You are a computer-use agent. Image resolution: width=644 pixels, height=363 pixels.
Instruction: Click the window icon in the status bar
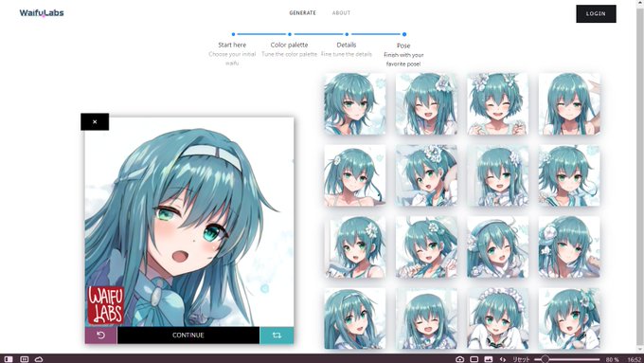click(474, 359)
